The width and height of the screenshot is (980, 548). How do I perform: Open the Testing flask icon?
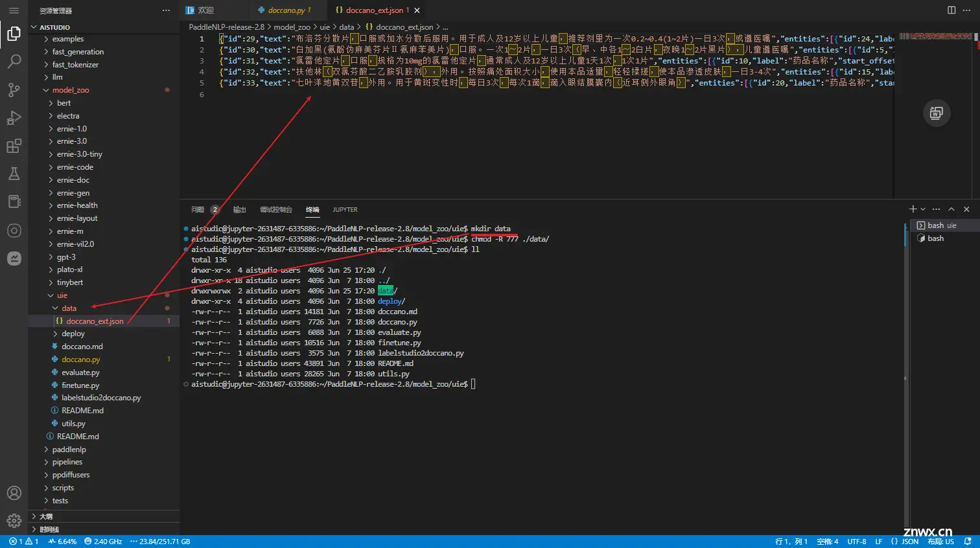pos(14,174)
